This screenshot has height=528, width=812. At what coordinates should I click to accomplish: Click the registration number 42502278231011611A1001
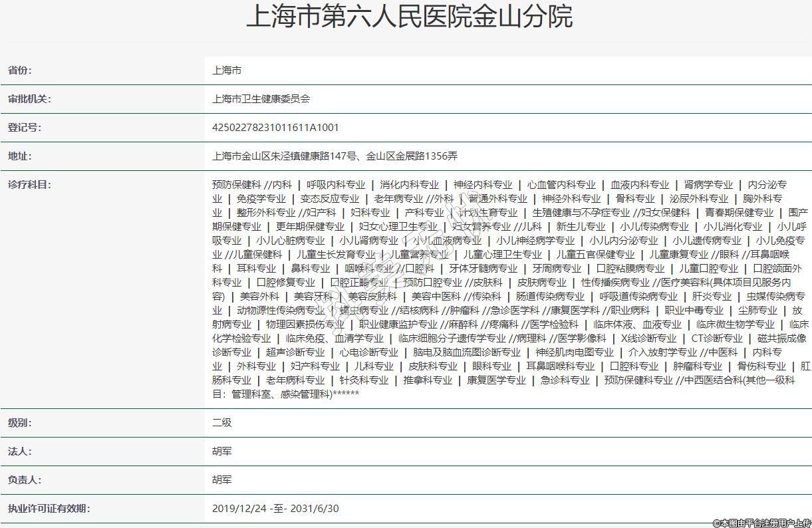[275, 128]
